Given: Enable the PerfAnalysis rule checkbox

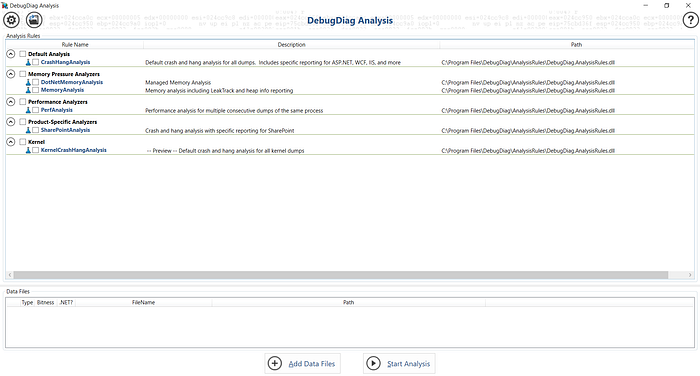Looking at the screenshot, I should tap(35, 110).
